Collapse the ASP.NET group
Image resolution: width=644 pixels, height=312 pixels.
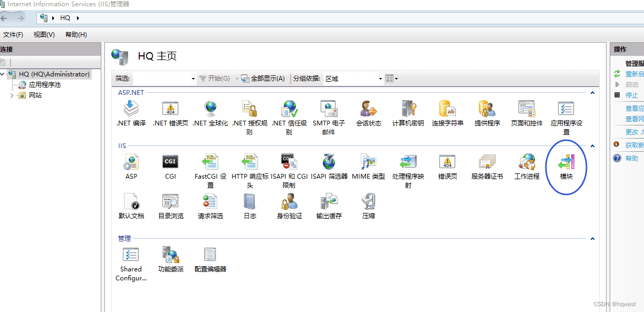pyautogui.click(x=592, y=93)
